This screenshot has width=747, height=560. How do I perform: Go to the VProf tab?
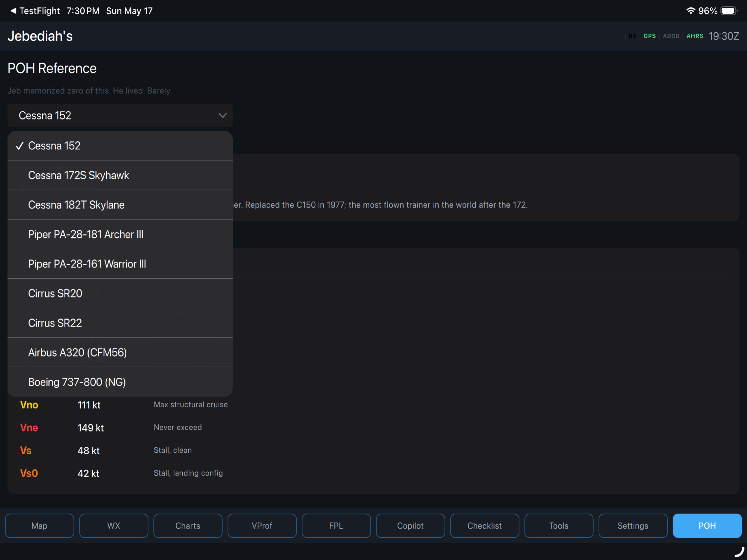tap(262, 526)
